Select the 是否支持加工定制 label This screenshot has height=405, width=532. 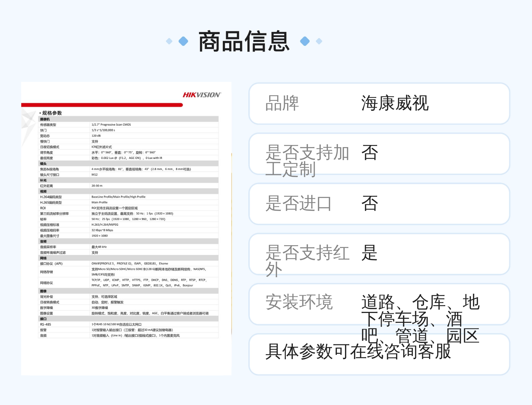pos(307,161)
